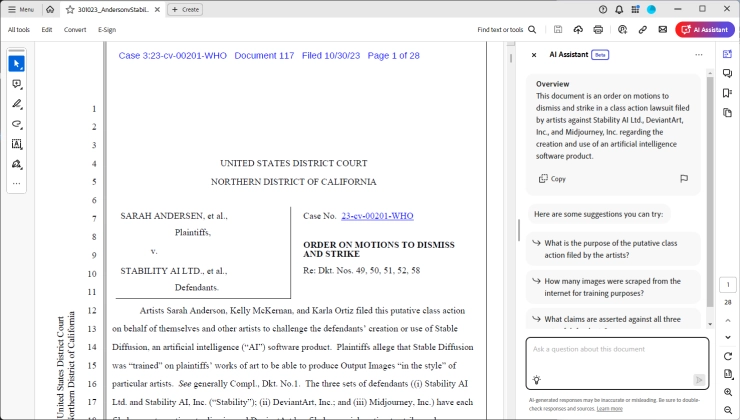Copy link with the link icon

[642, 29]
